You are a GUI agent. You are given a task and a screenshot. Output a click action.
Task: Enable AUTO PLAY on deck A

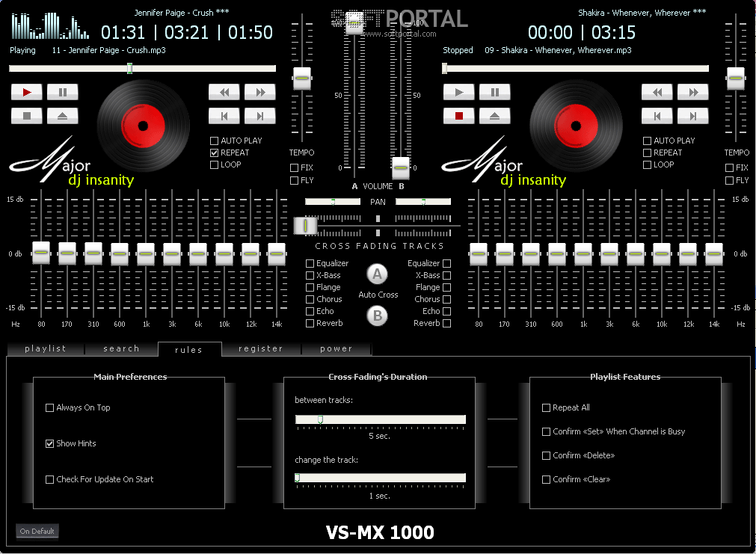click(215, 141)
